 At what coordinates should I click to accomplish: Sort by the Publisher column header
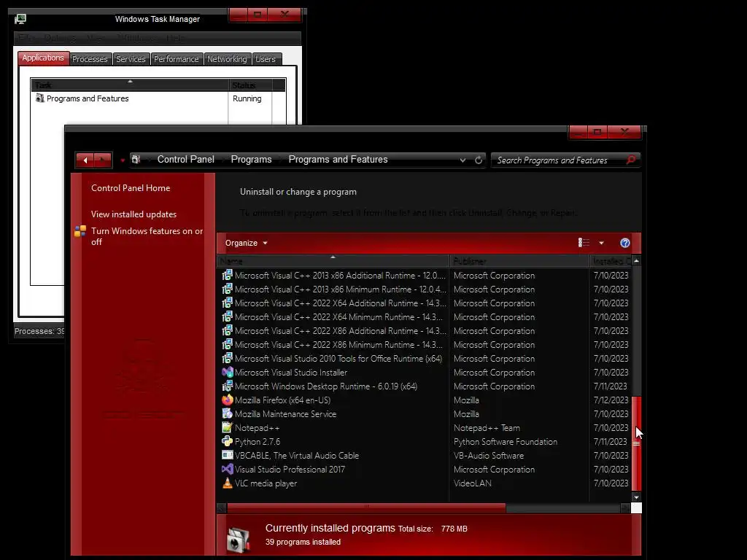point(519,261)
